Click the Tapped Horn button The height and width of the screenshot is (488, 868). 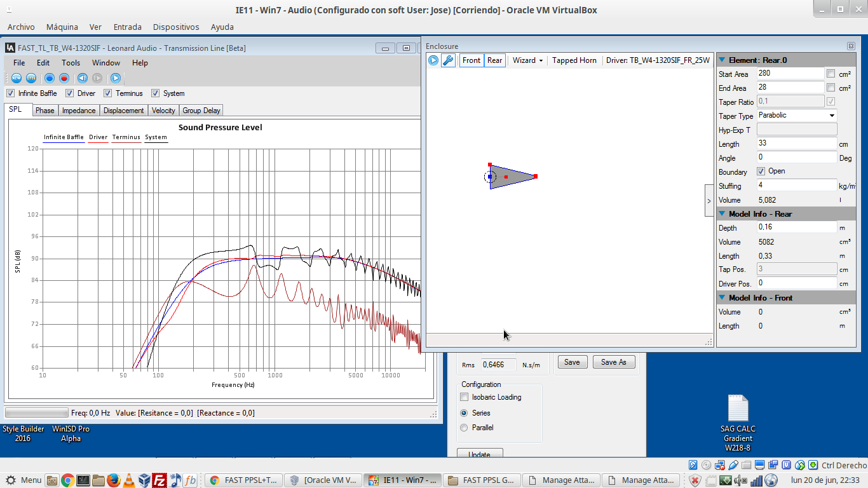coord(574,60)
